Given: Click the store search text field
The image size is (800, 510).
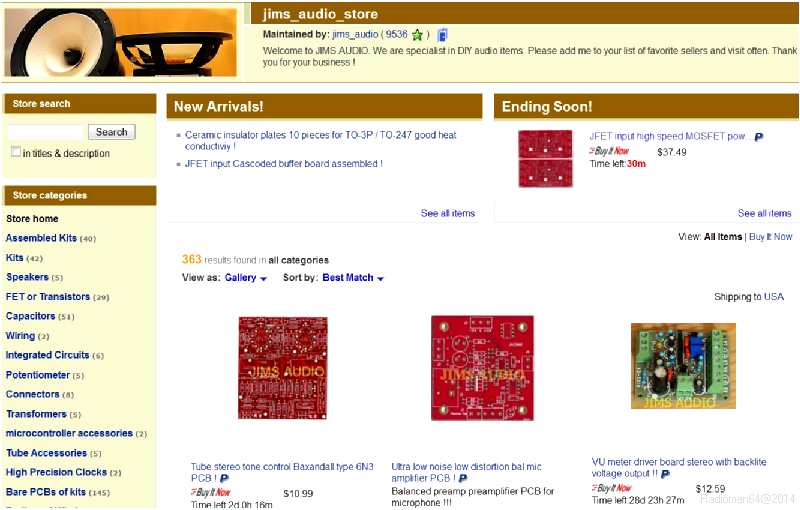Looking at the screenshot, I should coord(45,132).
